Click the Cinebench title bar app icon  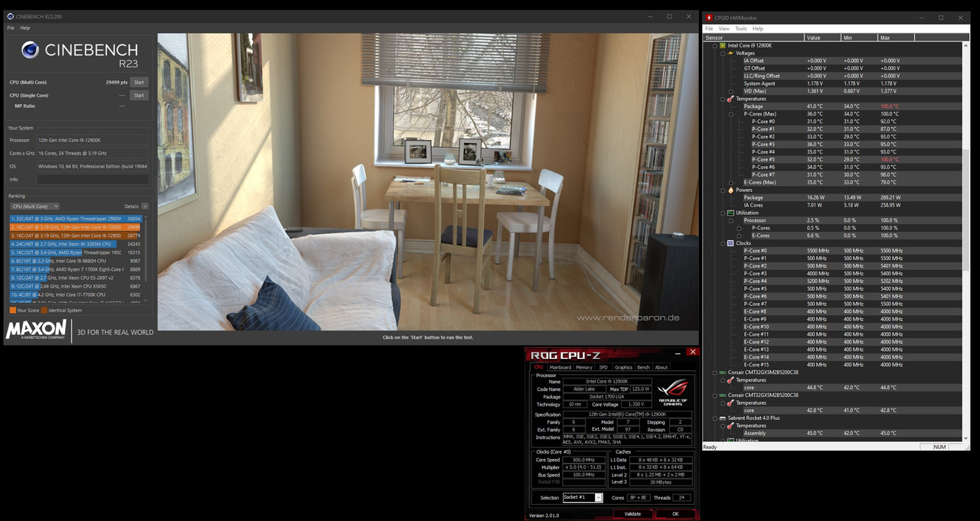[x=9, y=16]
